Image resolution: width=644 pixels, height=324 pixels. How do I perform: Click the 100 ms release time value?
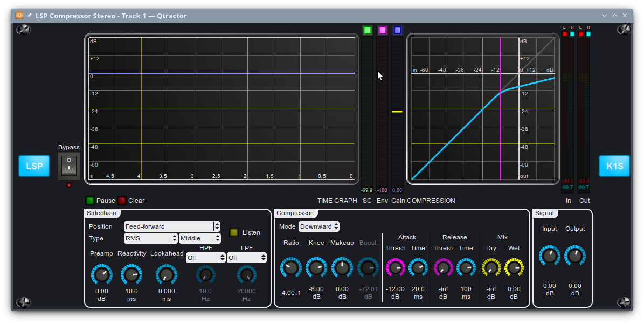(466, 289)
